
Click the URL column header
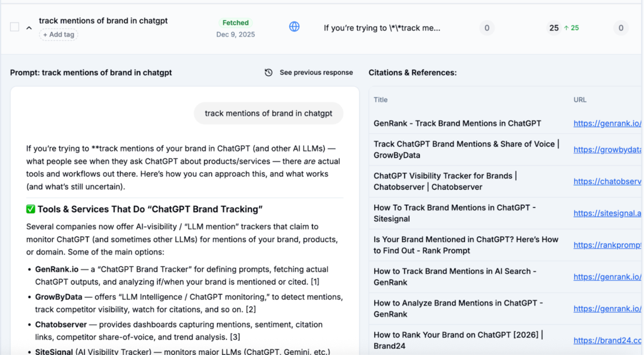tap(580, 100)
